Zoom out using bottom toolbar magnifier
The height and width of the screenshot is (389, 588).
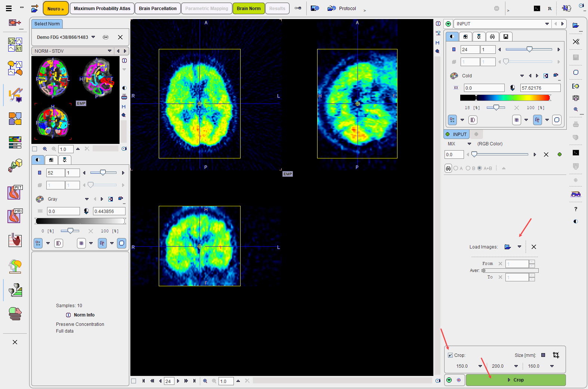[214, 381]
